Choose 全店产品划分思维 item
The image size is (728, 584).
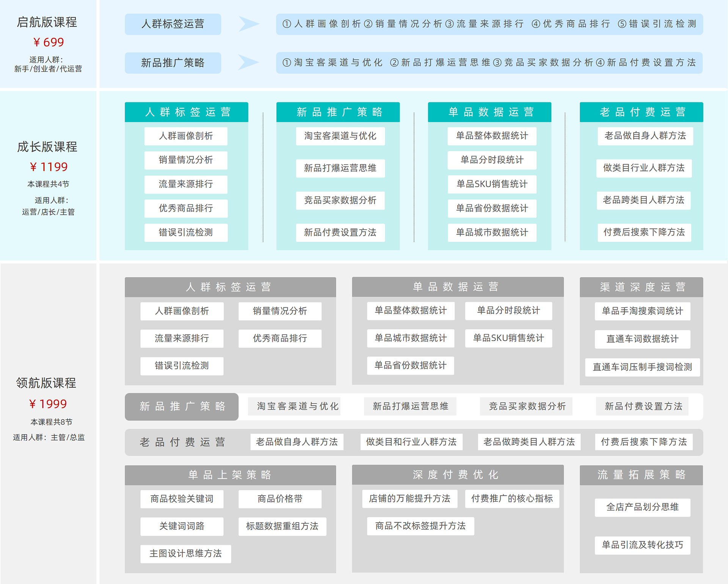[642, 507]
